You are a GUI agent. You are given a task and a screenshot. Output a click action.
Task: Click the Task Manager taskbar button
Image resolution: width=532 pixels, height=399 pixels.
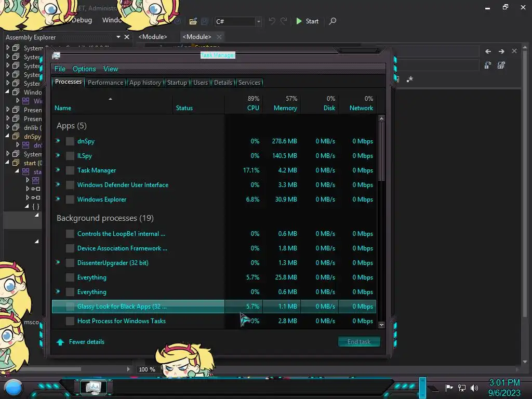[94, 387]
